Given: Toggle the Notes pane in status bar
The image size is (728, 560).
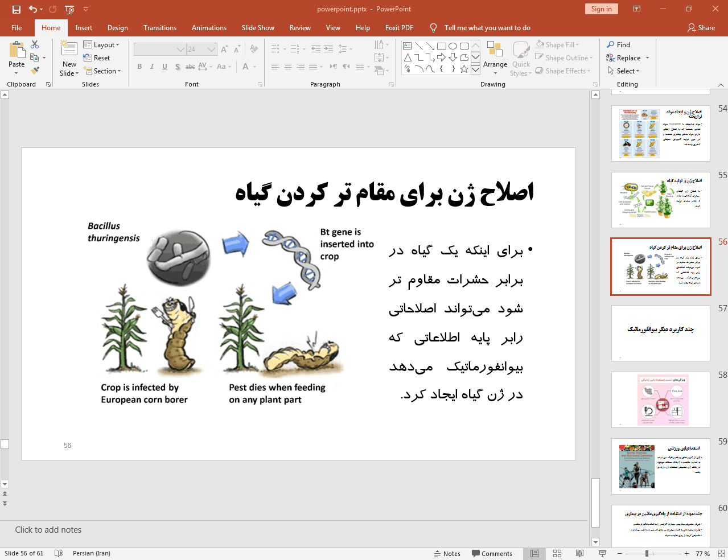Looking at the screenshot, I should [x=447, y=553].
